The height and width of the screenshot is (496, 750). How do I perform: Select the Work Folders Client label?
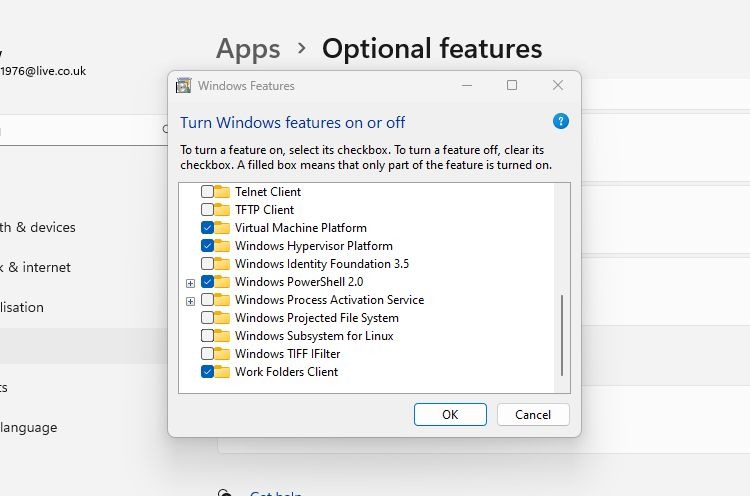[287, 372]
